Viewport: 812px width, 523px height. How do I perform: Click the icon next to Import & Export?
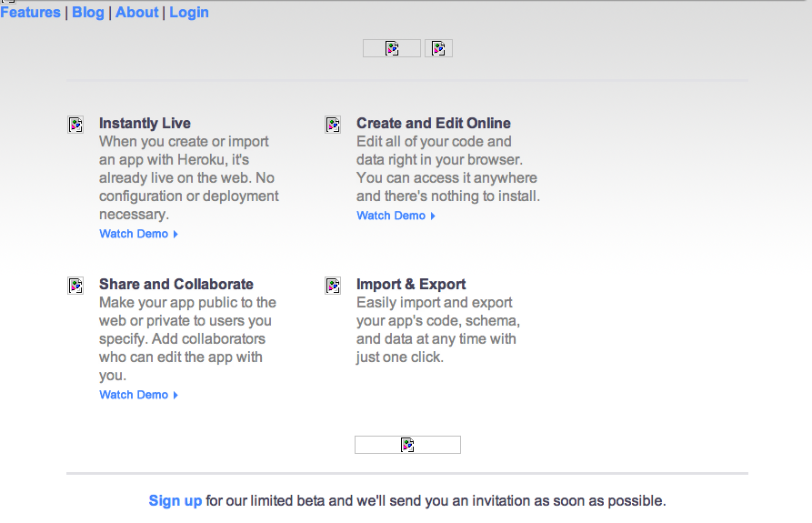point(333,286)
